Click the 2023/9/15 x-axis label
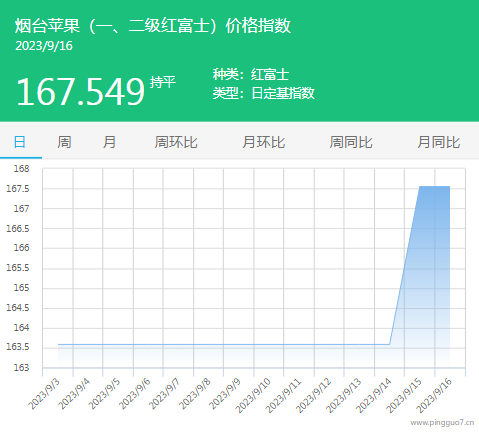This screenshot has height=432, width=479. point(404,395)
